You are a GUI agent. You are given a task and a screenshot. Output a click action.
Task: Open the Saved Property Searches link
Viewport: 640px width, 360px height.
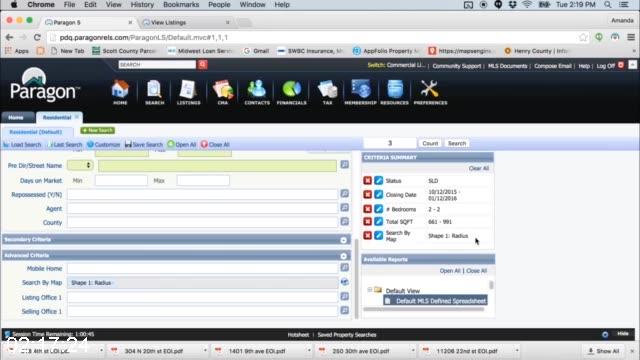347,335
